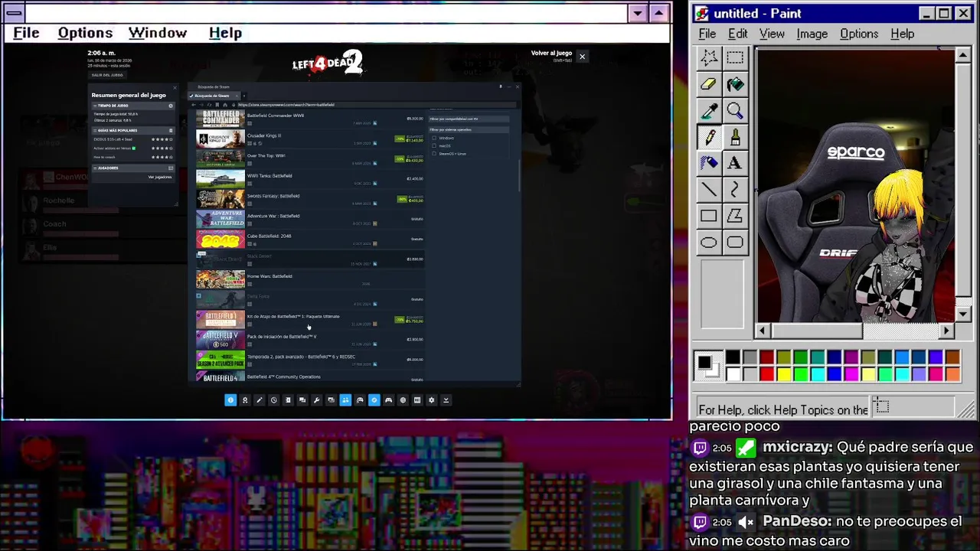Enable the Windows operating system filter

434,138
